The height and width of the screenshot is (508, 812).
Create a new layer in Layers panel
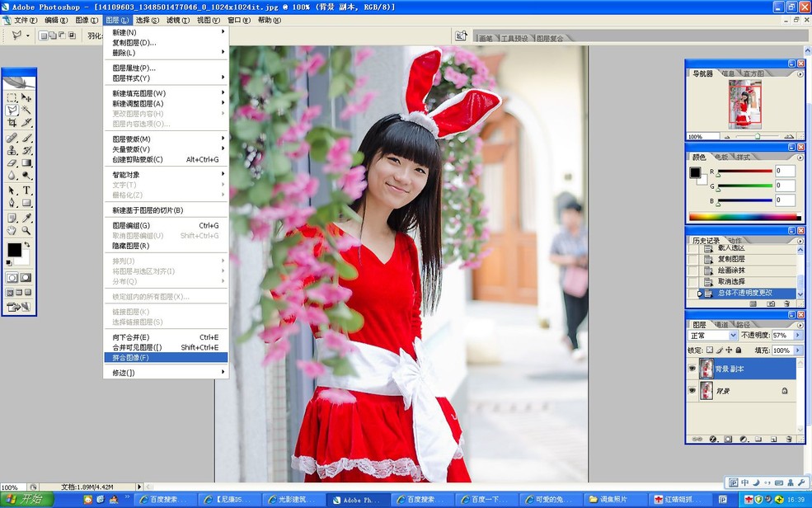pos(774,438)
